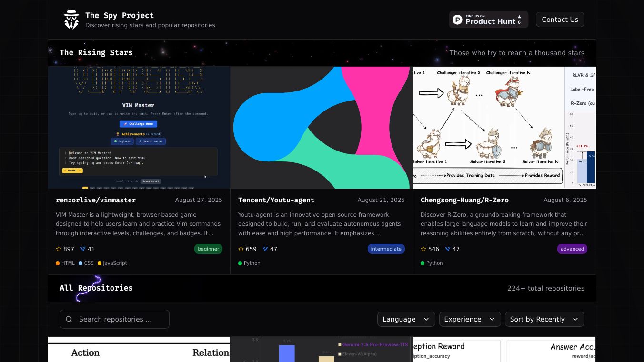
Task: Click the green Python dot on Youtu-agent
Action: coord(240,263)
